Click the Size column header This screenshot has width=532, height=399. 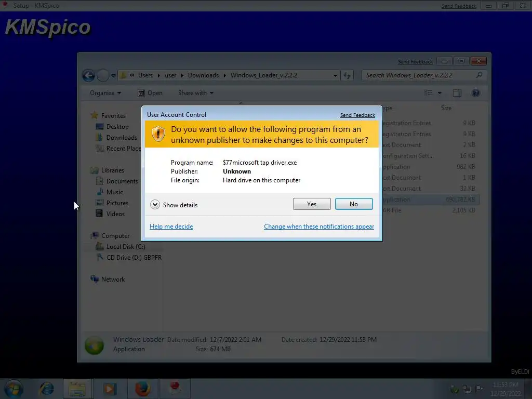pyautogui.click(x=446, y=108)
